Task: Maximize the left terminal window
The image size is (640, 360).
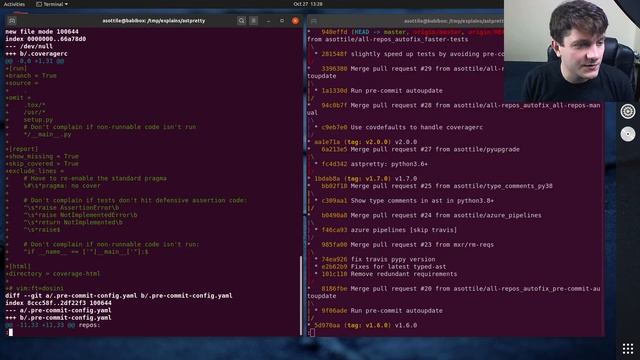Action: coord(282,20)
